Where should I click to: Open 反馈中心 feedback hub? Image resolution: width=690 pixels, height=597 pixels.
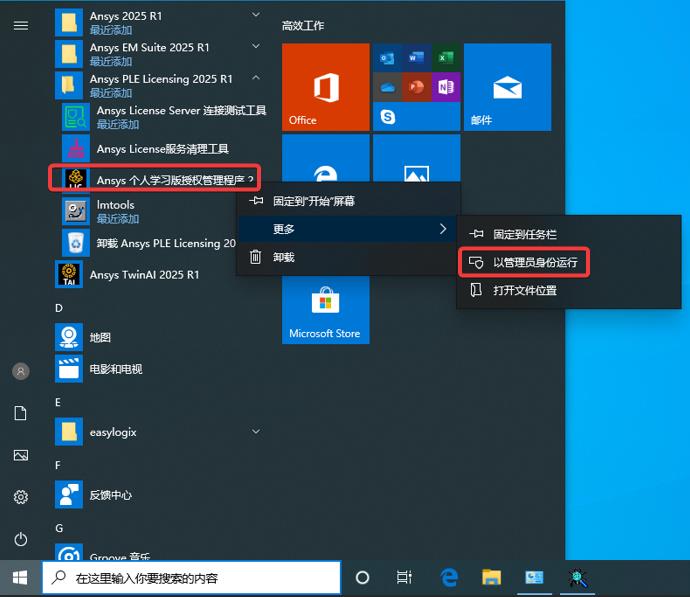pos(158,494)
